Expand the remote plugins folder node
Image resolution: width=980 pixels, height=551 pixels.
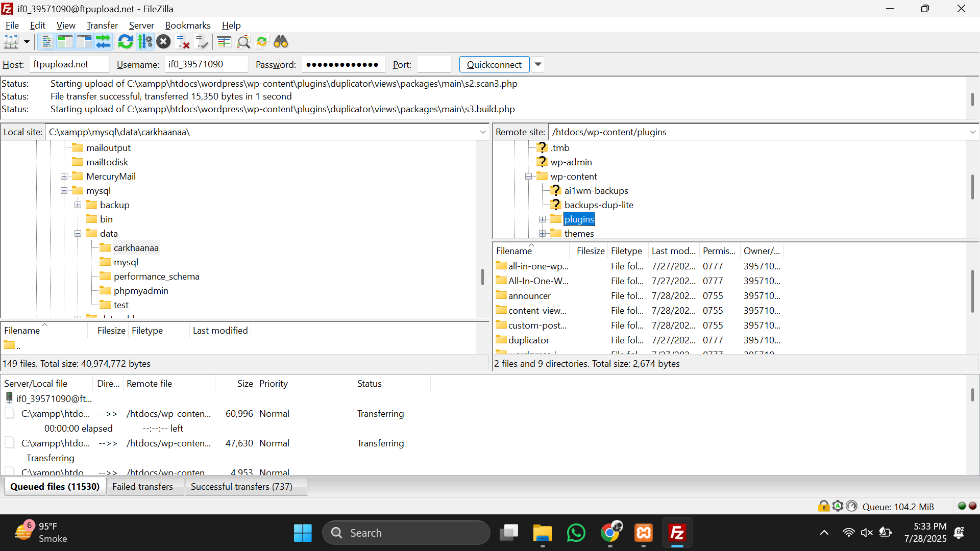543,219
